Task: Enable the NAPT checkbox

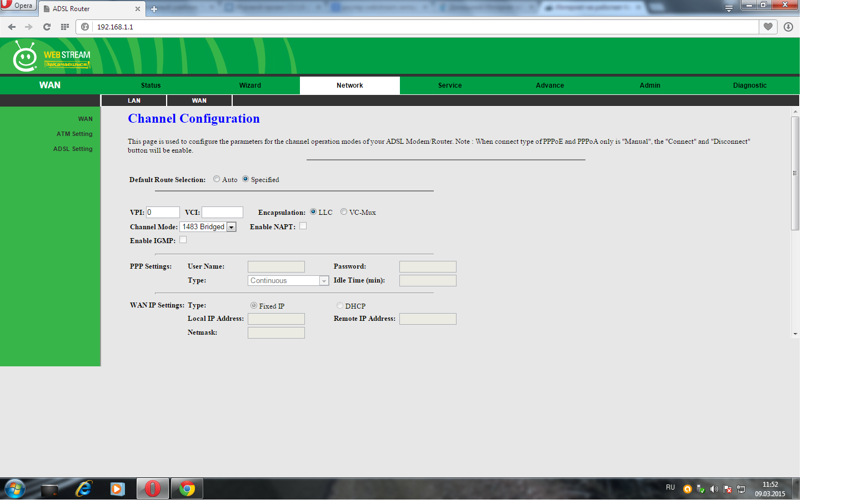Action: (x=303, y=226)
